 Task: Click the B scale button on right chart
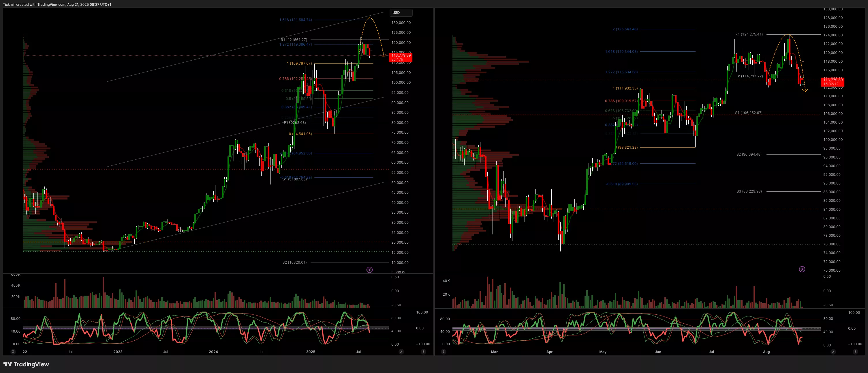tap(855, 352)
